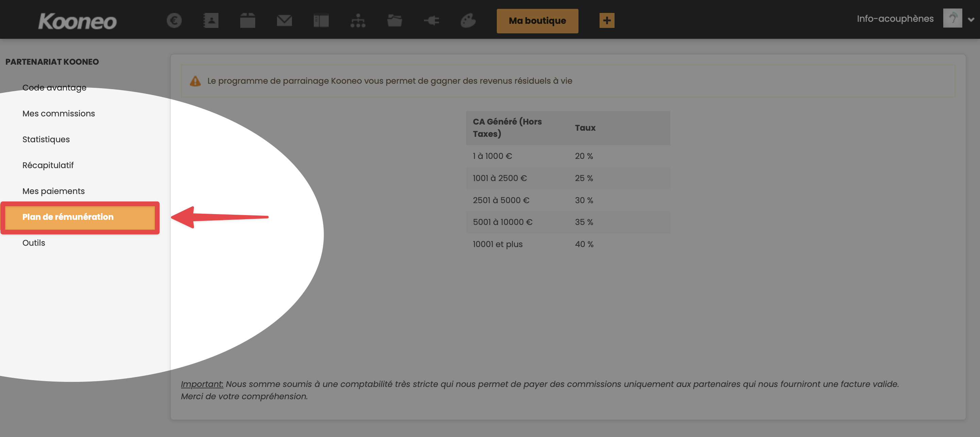Open the page layout icon
The height and width of the screenshot is (437, 980).
(x=321, y=20)
